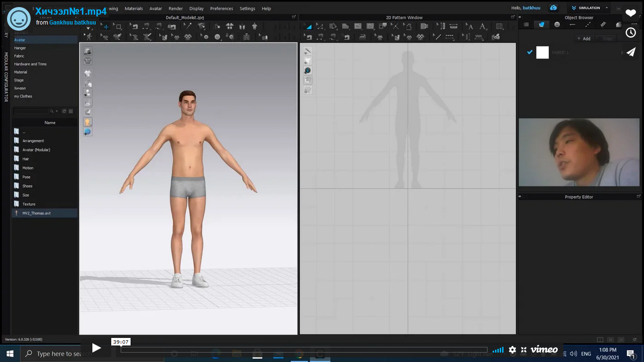Click the video progress bar

tap(304, 350)
